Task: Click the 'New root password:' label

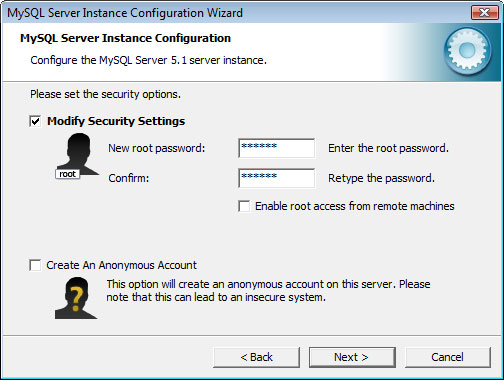Action: pyautogui.click(x=157, y=148)
